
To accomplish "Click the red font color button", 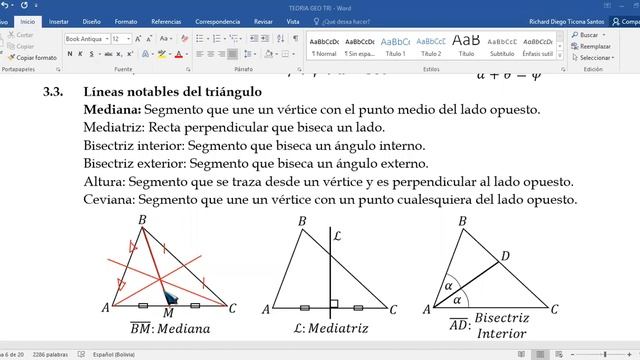I will coord(178,54).
